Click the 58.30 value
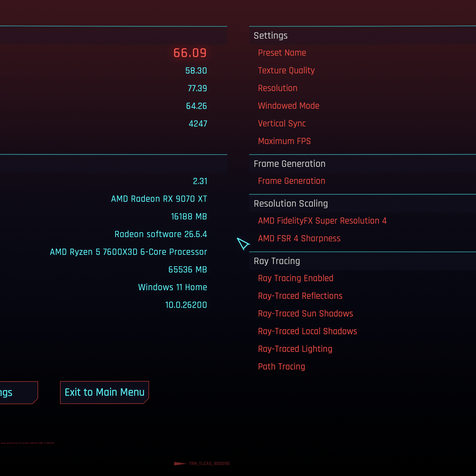476x476 pixels. (x=196, y=71)
